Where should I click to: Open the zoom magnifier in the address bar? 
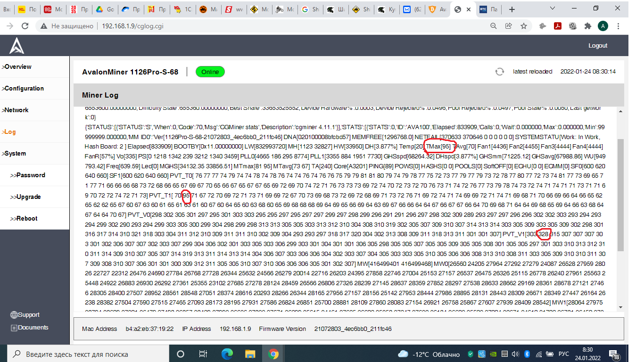click(x=493, y=26)
